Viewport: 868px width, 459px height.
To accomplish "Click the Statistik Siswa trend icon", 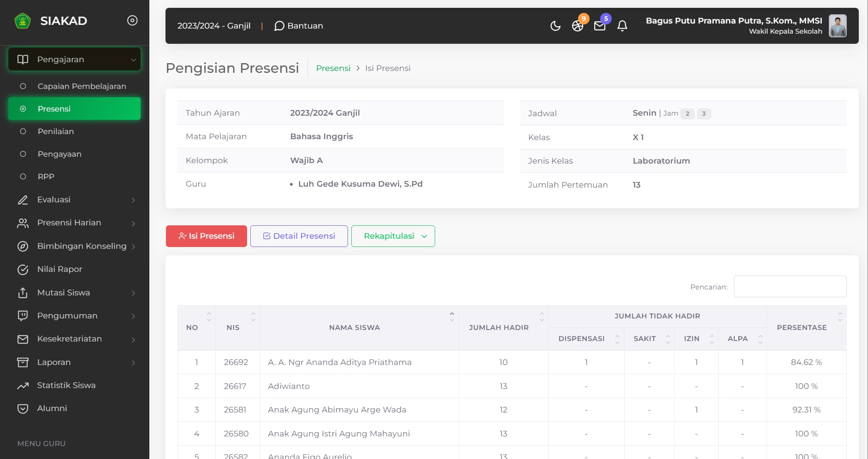I will coord(23,386).
